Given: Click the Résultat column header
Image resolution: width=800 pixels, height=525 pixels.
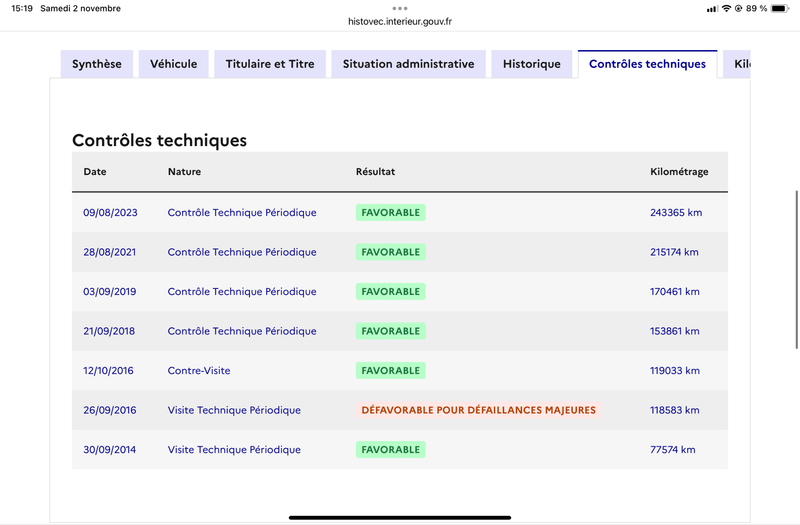Looking at the screenshot, I should [x=376, y=171].
